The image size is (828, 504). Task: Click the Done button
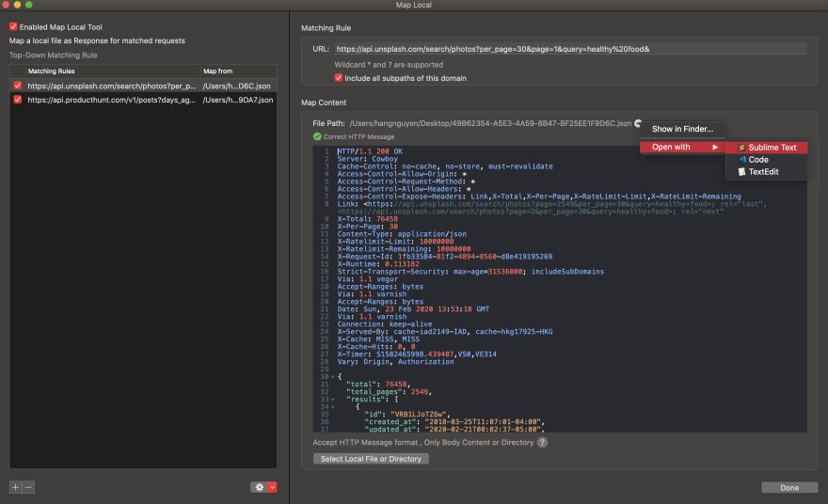tap(789, 488)
